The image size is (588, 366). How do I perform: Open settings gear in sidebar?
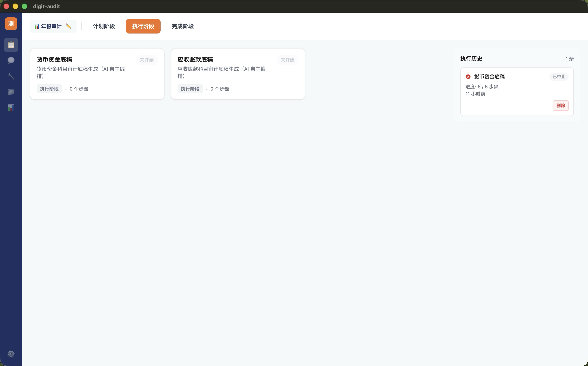tap(11, 354)
